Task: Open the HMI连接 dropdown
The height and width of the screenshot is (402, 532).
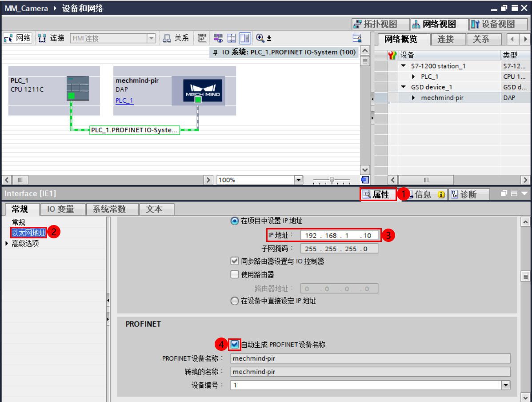Action: tap(152, 38)
